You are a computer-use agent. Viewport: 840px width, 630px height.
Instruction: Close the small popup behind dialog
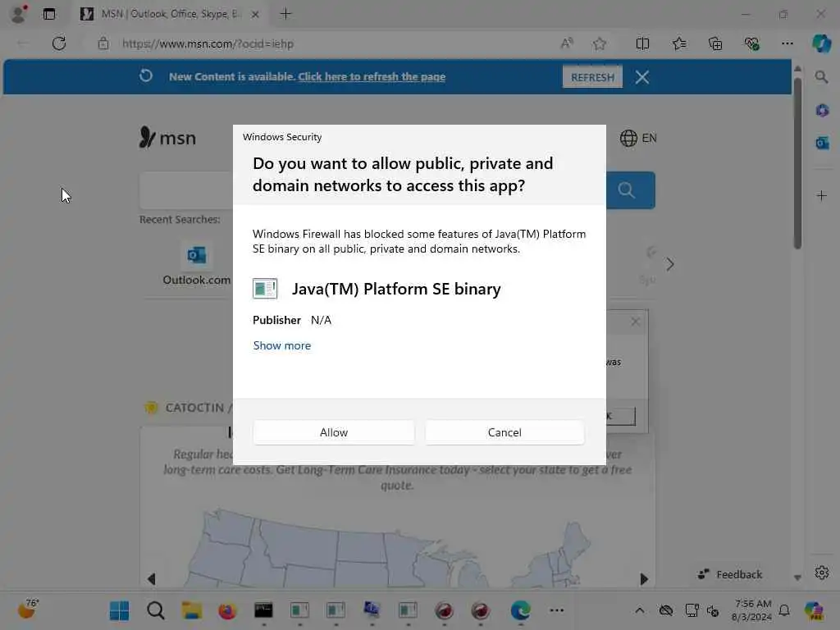point(636,322)
